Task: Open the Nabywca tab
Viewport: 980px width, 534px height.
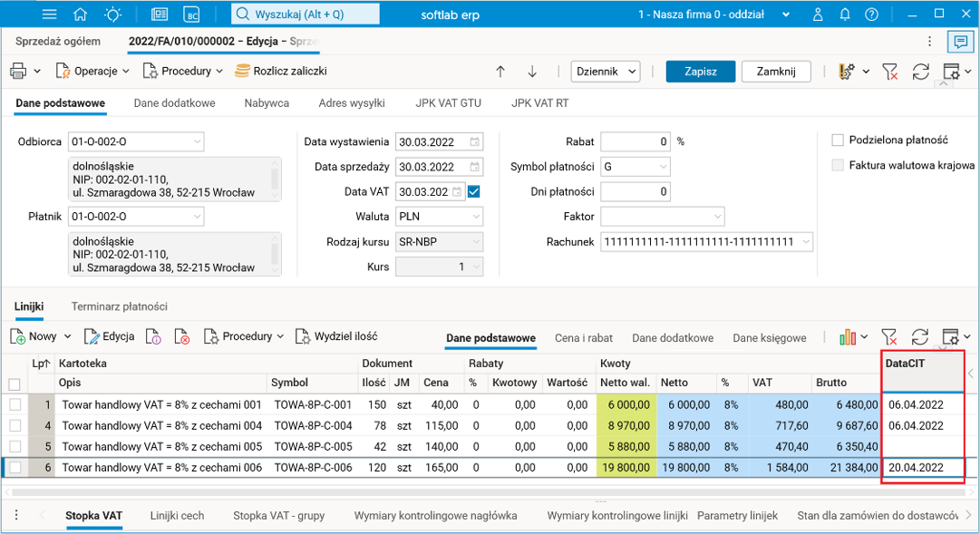Action: [267, 103]
